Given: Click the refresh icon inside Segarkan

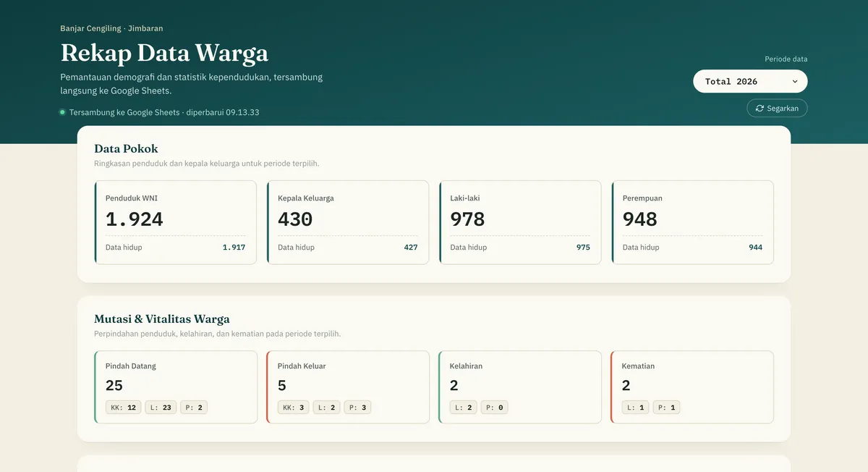Looking at the screenshot, I should [x=759, y=108].
